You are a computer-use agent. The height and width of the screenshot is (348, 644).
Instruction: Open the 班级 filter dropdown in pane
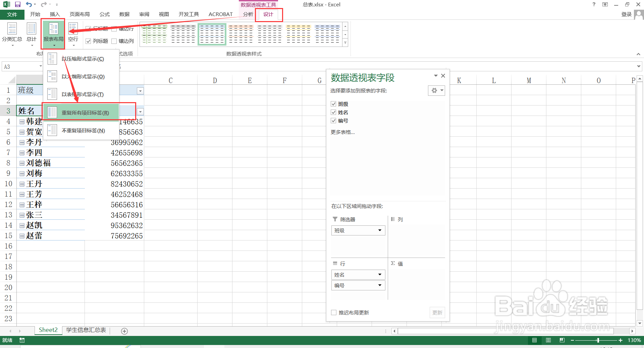click(x=380, y=230)
